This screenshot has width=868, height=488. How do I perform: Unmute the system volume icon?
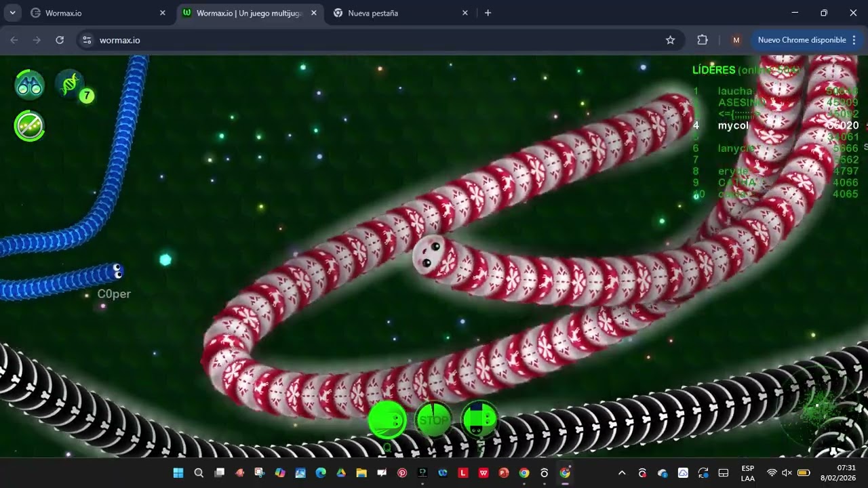787,473
